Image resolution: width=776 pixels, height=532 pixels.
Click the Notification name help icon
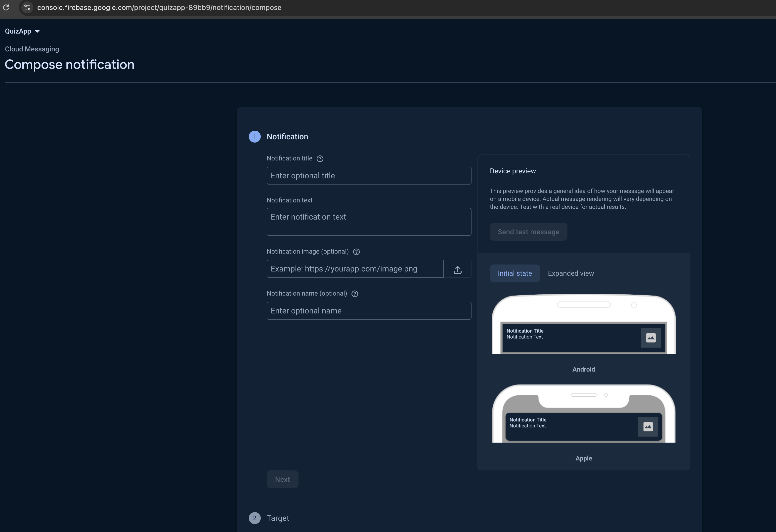click(355, 294)
